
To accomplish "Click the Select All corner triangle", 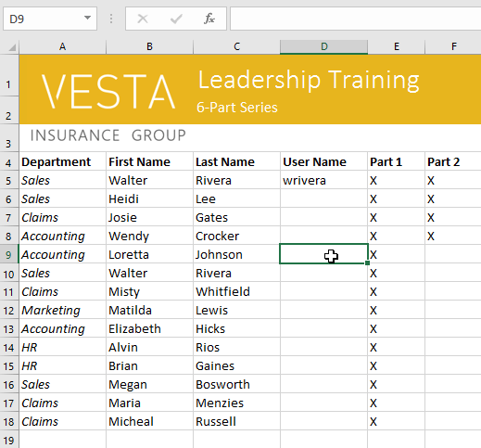I will point(12,47).
